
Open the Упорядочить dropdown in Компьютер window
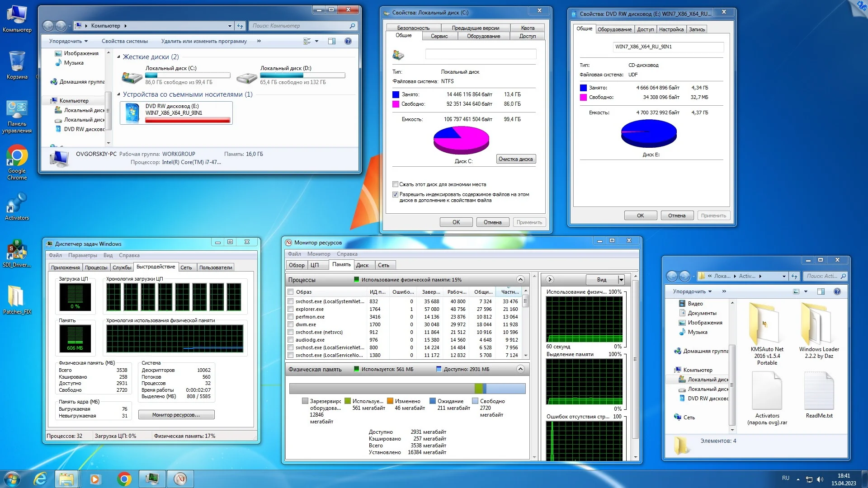pos(68,41)
